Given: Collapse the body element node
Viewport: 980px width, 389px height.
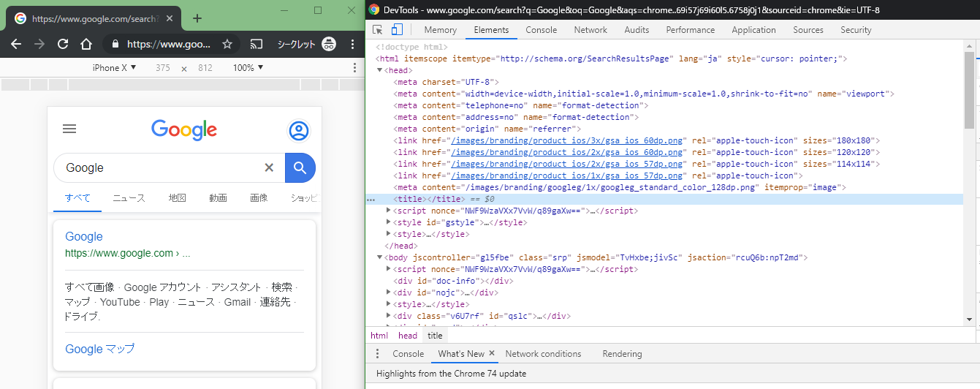Looking at the screenshot, I should 379,257.
